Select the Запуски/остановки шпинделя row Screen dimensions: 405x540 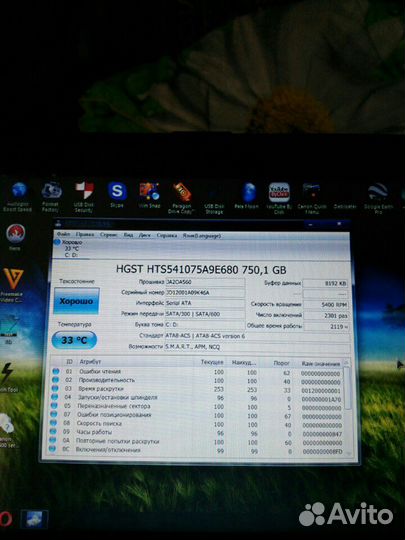pos(197,398)
